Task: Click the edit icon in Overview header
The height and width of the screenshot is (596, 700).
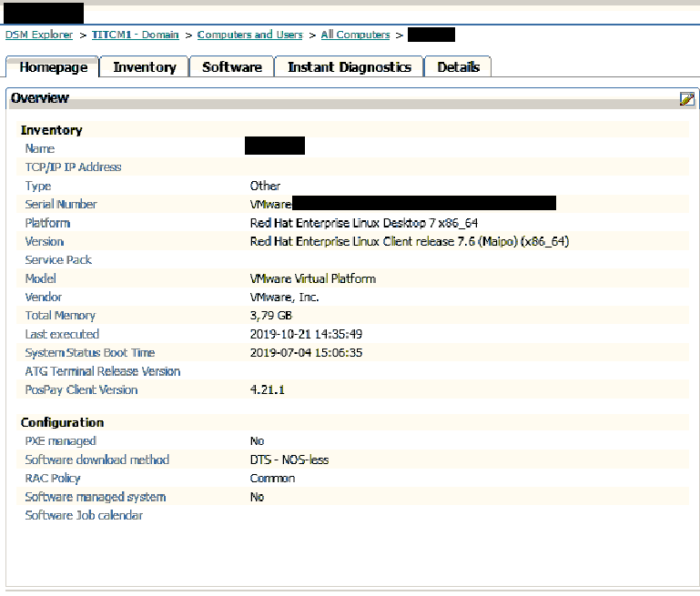Action: click(x=687, y=99)
